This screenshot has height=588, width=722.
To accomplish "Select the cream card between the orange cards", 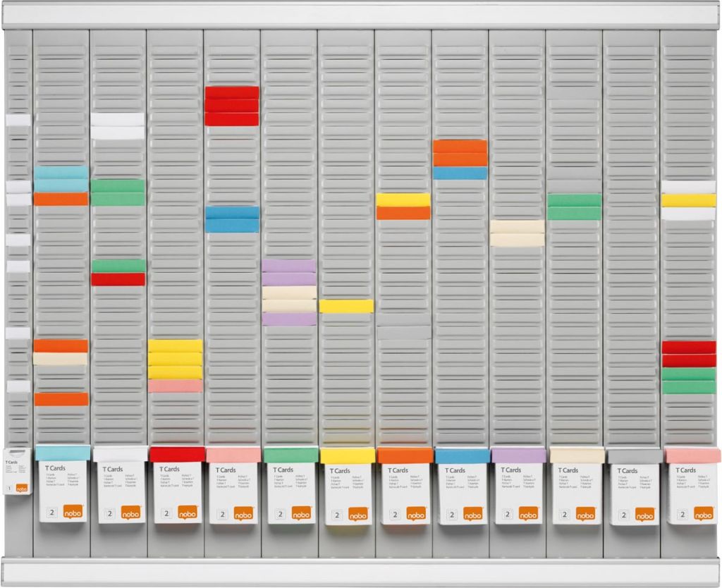I will click(61, 359).
